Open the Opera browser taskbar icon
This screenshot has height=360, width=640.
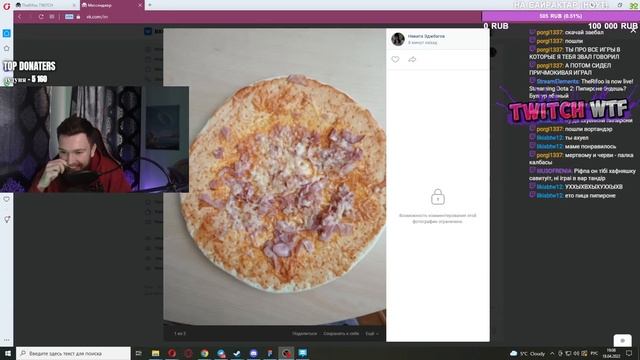click(172, 353)
